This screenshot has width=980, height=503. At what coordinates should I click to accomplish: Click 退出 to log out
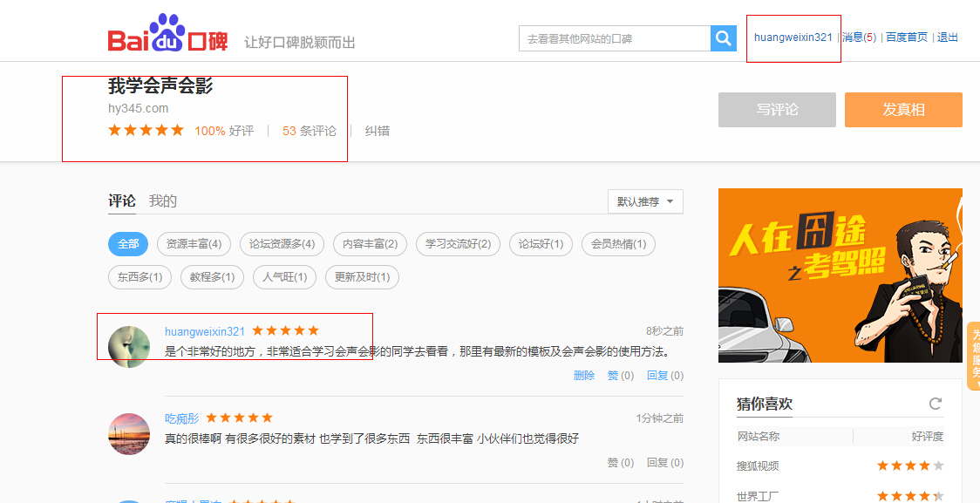[948, 37]
